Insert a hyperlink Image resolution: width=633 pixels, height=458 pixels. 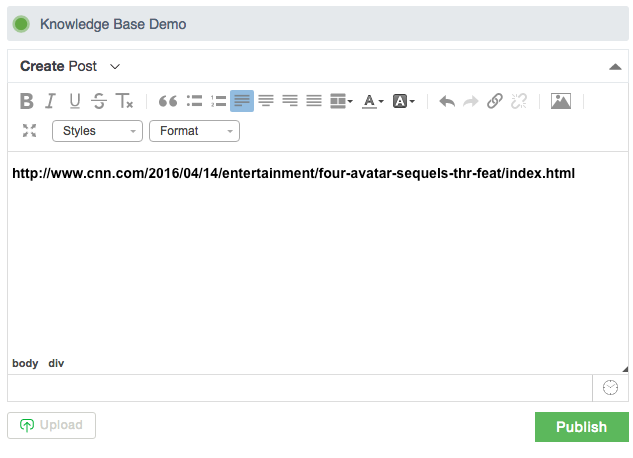pos(495,101)
